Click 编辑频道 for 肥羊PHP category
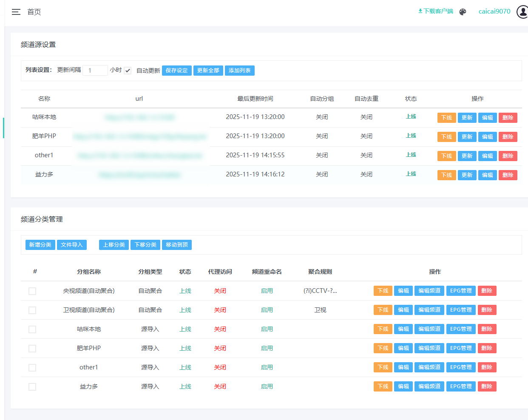528x420 pixels. point(429,348)
